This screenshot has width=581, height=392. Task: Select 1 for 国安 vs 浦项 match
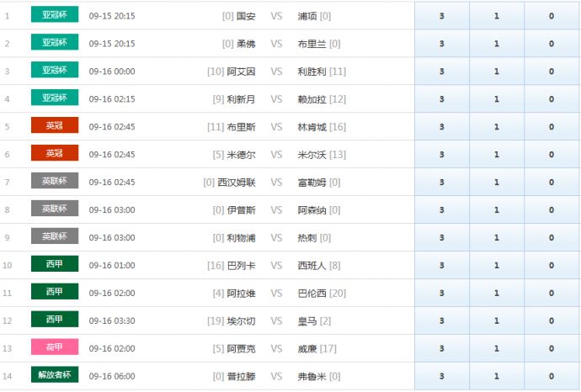(497, 15)
